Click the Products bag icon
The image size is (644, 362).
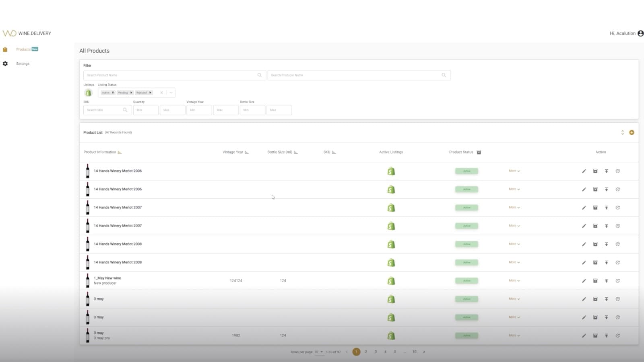coord(5,49)
